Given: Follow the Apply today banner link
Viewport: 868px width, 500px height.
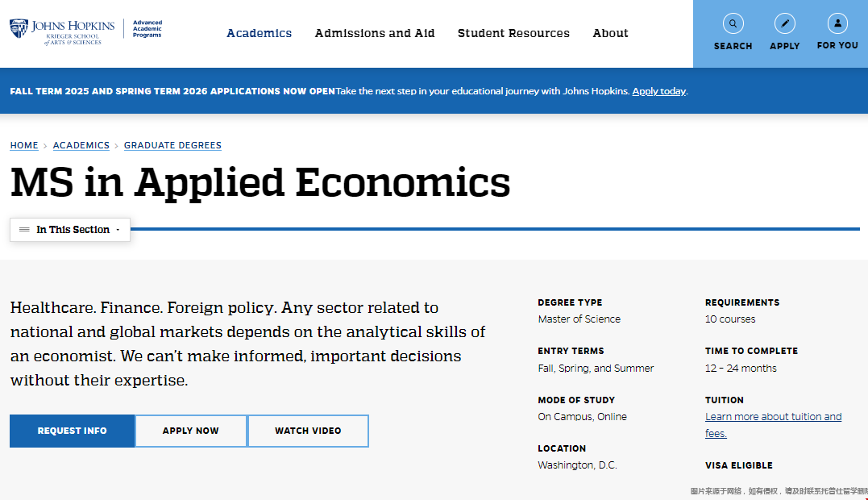Looking at the screenshot, I should click(x=658, y=91).
